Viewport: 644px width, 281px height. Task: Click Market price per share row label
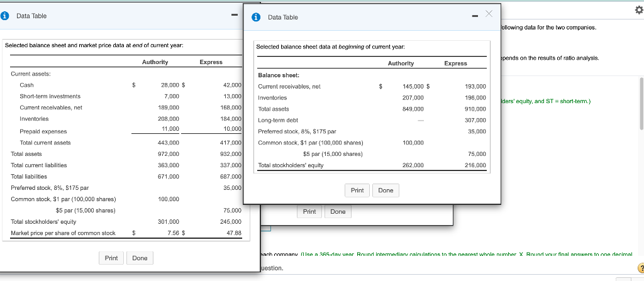63,233
